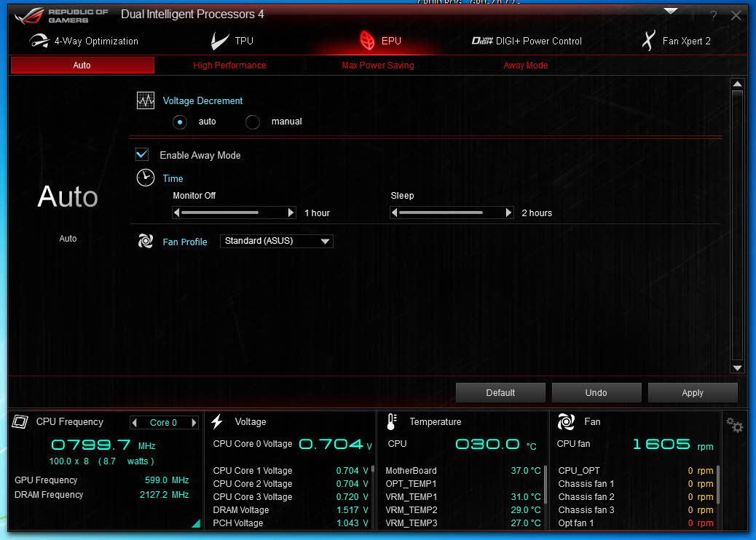The height and width of the screenshot is (540, 756).
Task: Select next CPU core with right arrow
Action: click(x=194, y=423)
